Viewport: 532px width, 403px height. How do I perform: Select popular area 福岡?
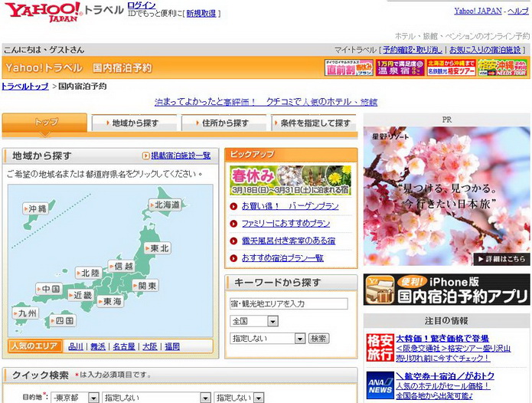(x=172, y=346)
